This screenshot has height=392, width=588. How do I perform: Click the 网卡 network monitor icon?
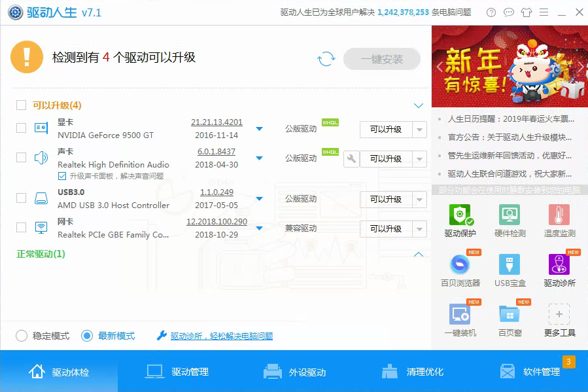(41, 227)
